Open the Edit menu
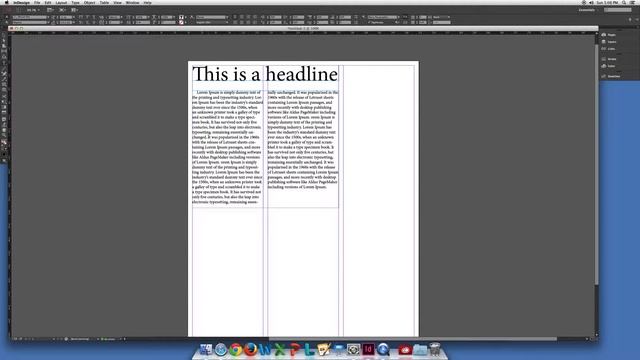 coord(48,2)
